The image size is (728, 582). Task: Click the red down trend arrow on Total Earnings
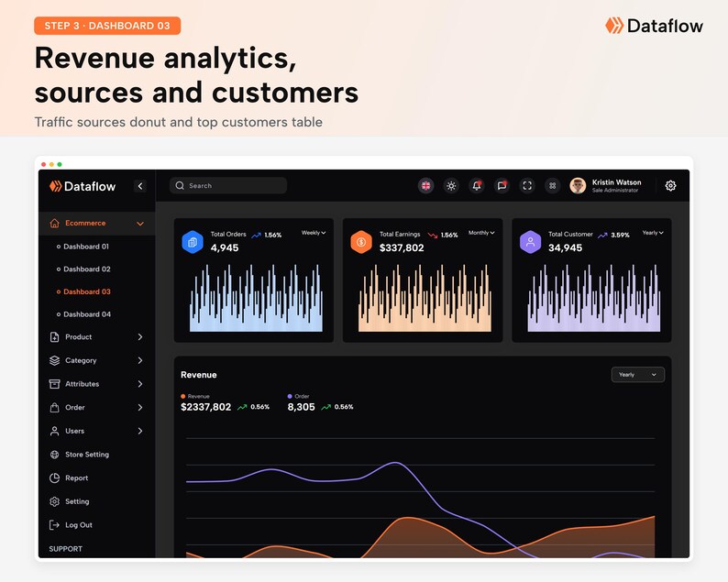click(433, 236)
